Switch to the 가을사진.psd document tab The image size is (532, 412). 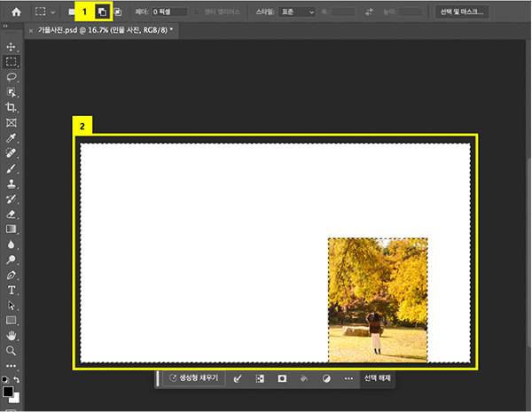tap(106, 30)
